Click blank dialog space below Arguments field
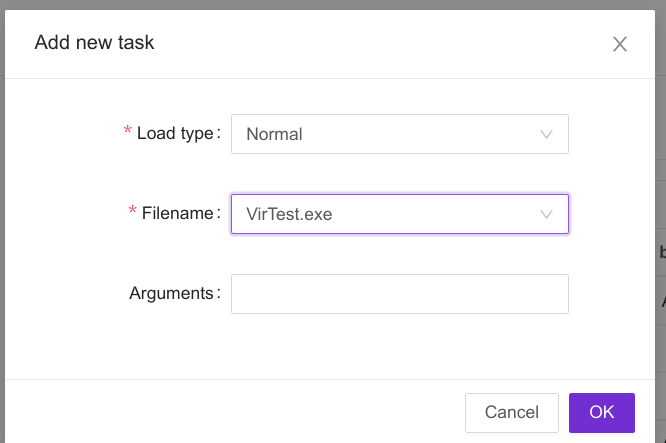666x443 pixels. pos(399,346)
